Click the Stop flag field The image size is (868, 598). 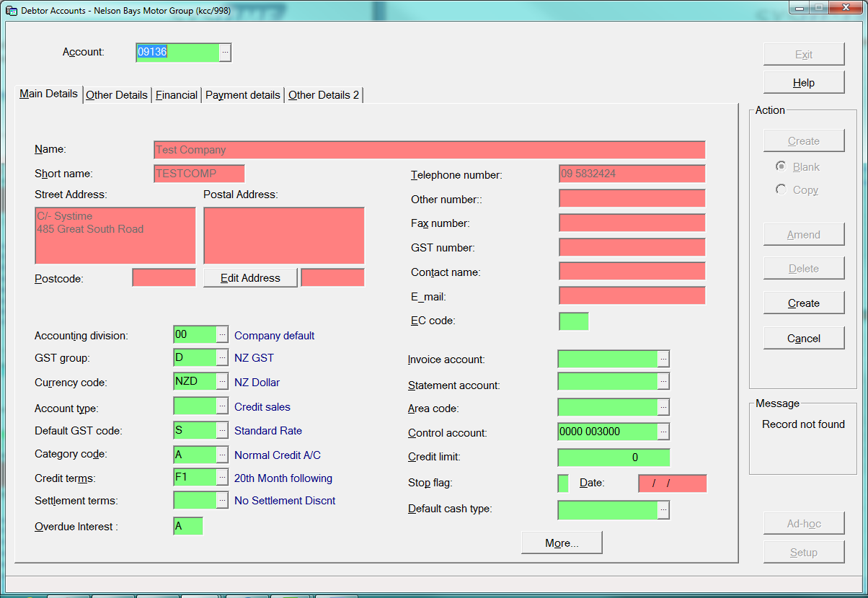[x=563, y=483]
